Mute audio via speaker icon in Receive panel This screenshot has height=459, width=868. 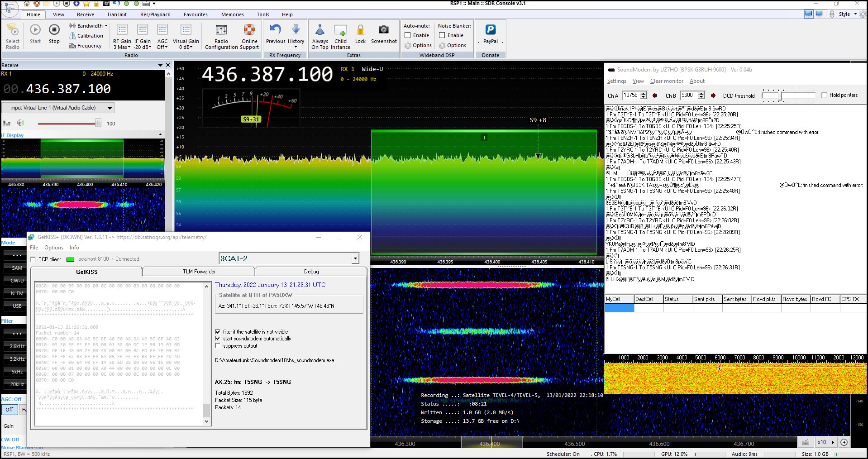[20, 123]
